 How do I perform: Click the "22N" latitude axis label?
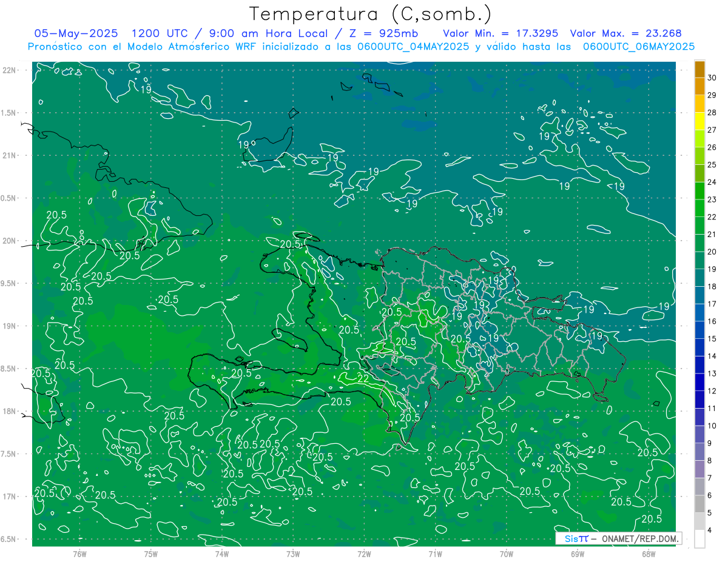(x=9, y=70)
